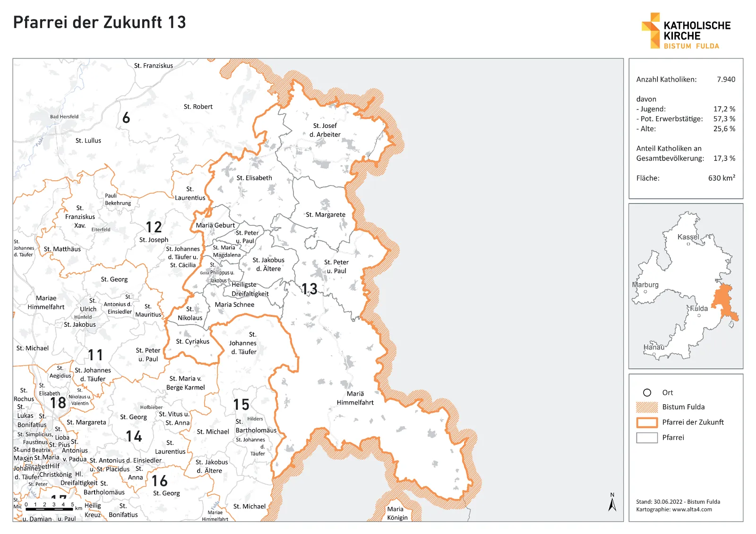756x534 pixels.
Task: Click the Hanau city marker circle
Action: click(x=654, y=354)
